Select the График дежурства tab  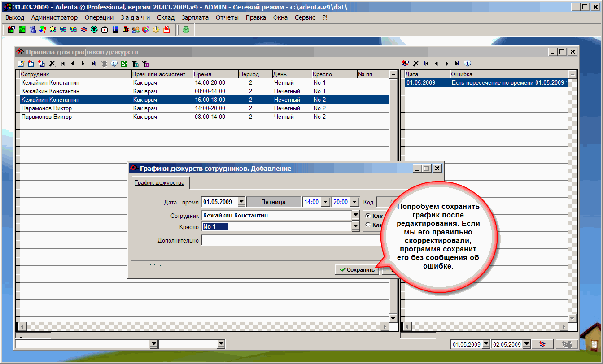[159, 183]
